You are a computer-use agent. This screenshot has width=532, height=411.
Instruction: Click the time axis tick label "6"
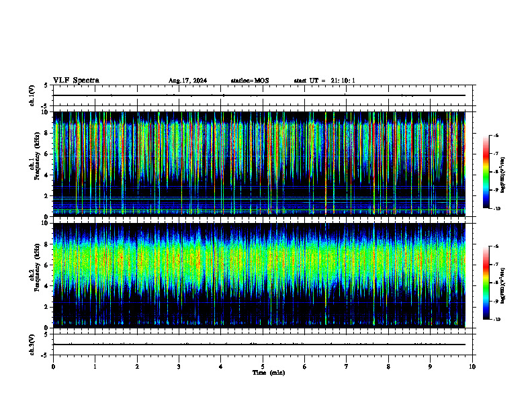pos(305,367)
